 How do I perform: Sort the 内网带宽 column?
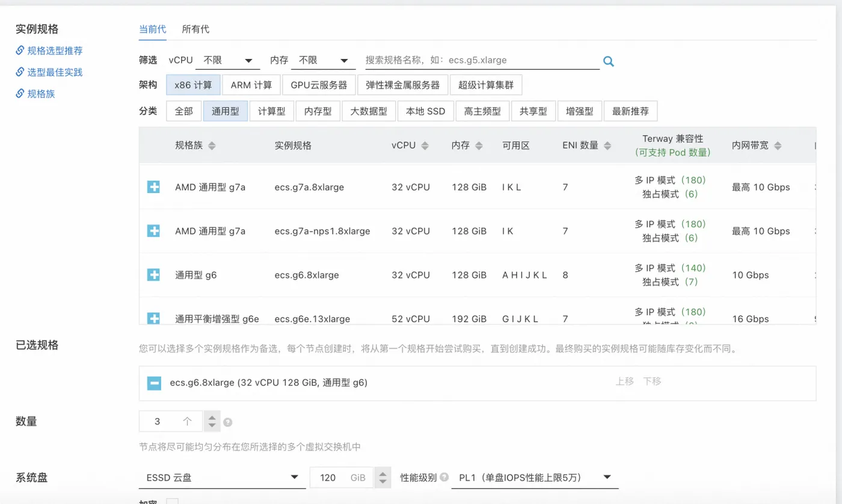coord(778,146)
